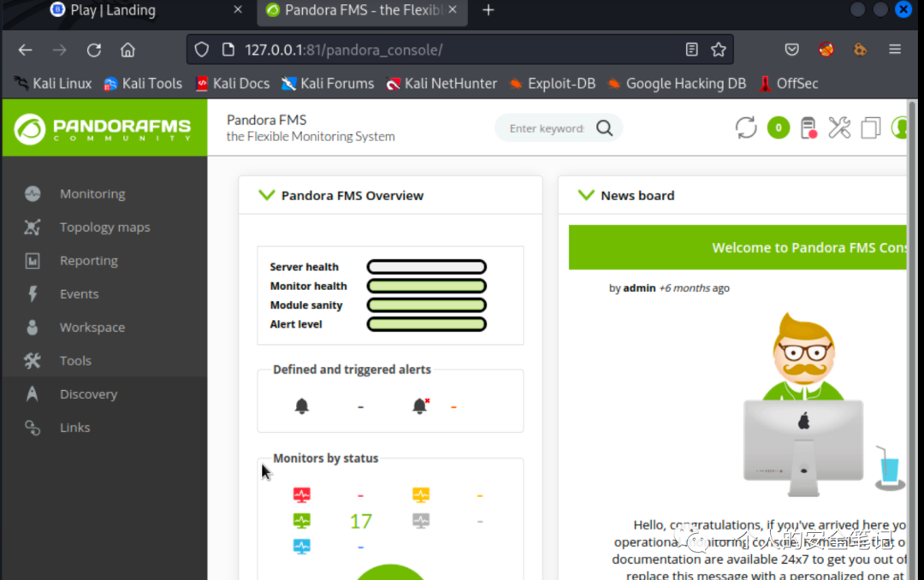Click the header copy pages icon

point(870,128)
